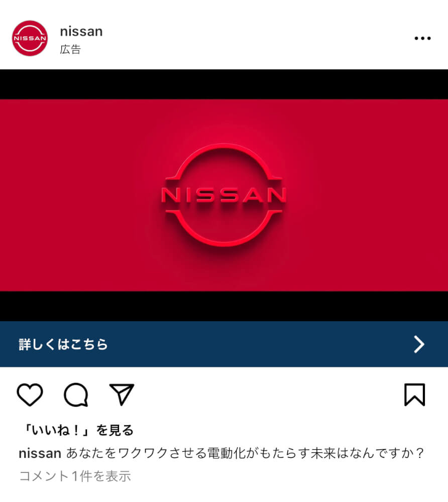
Task: Open comments via the speech bubble icon
Action: tap(76, 395)
